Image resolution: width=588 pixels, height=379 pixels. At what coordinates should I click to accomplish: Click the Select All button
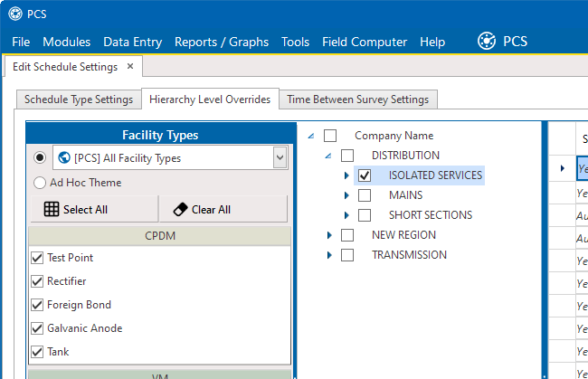(x=94, y=209)
